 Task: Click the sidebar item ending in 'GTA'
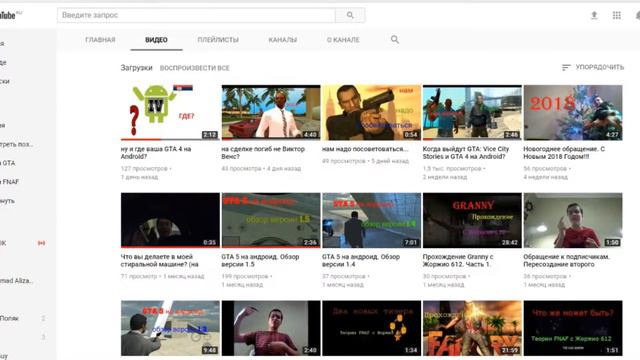click(8, 163)
